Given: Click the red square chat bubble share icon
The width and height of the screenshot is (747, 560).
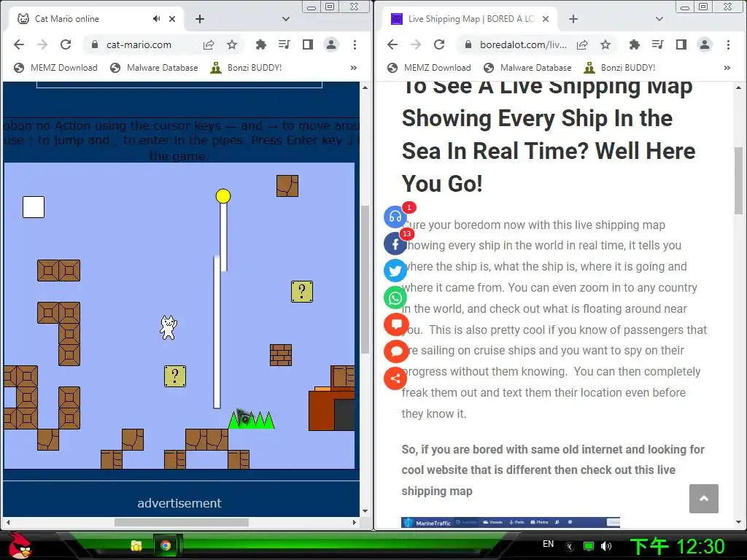Looking at the screenshot, I should 395,324.
